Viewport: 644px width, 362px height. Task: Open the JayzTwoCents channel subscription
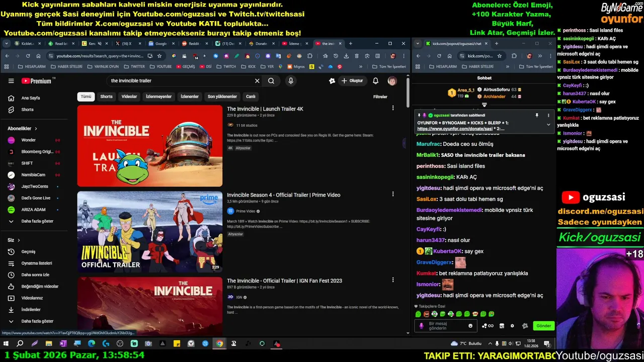(x=35, y=187)
